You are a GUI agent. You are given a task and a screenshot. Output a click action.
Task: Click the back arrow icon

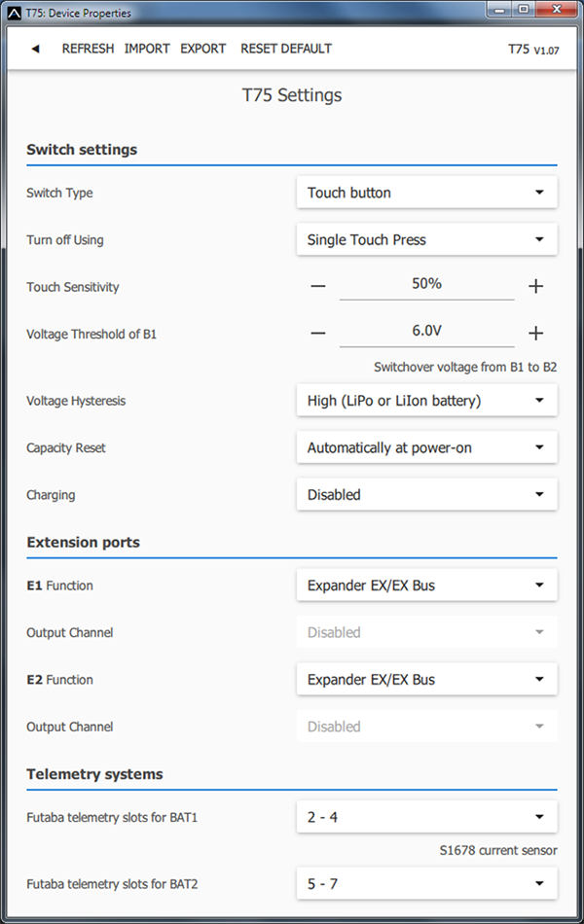pyautogui.click(x=35, y=49)
